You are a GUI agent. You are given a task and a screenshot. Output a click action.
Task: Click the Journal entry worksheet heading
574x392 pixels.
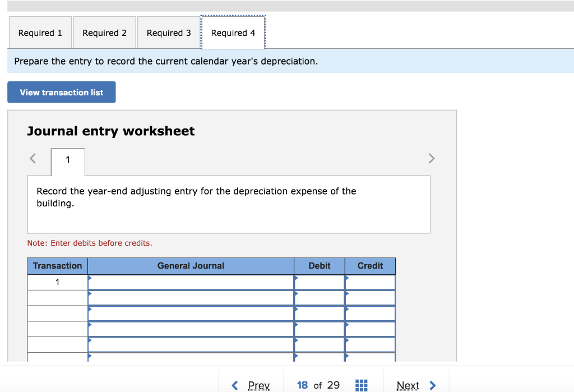111,131
